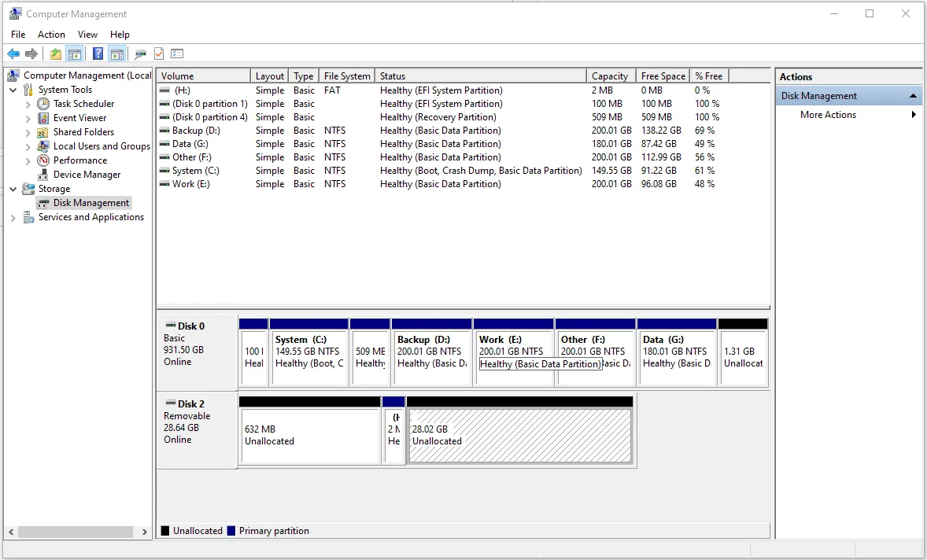927x560 pixels.
Task: Expand Services and Applications node
Action: click(x=13, y=217)
